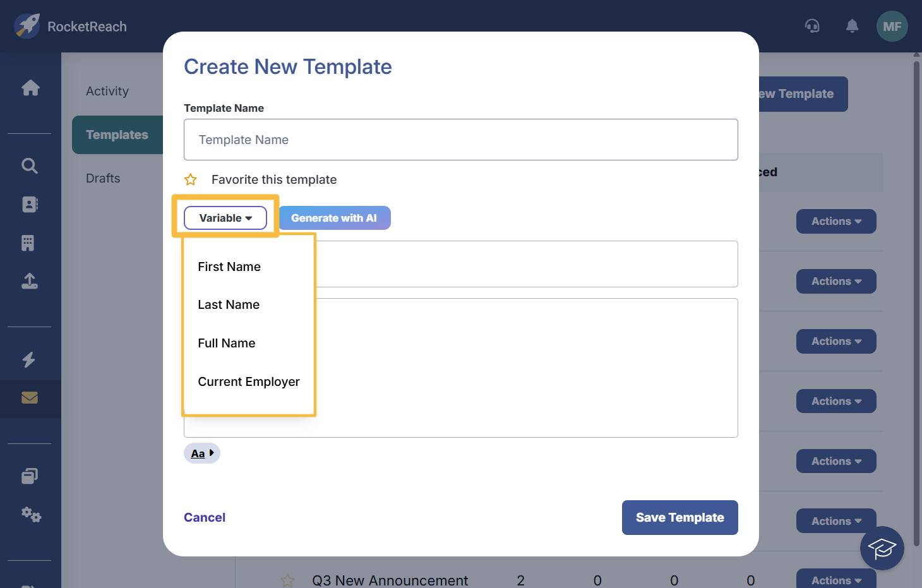
Task: Open the lightning bolt sidebar icon
Action: click(29, 360)
